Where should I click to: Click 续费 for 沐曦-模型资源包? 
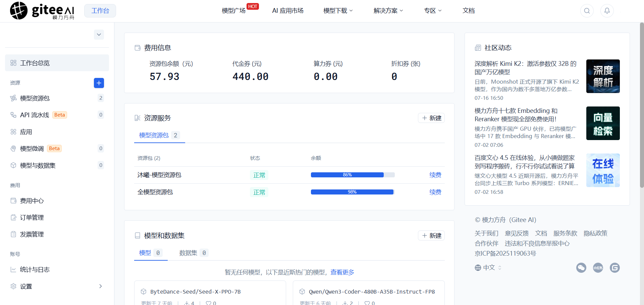tap(435, 175)
